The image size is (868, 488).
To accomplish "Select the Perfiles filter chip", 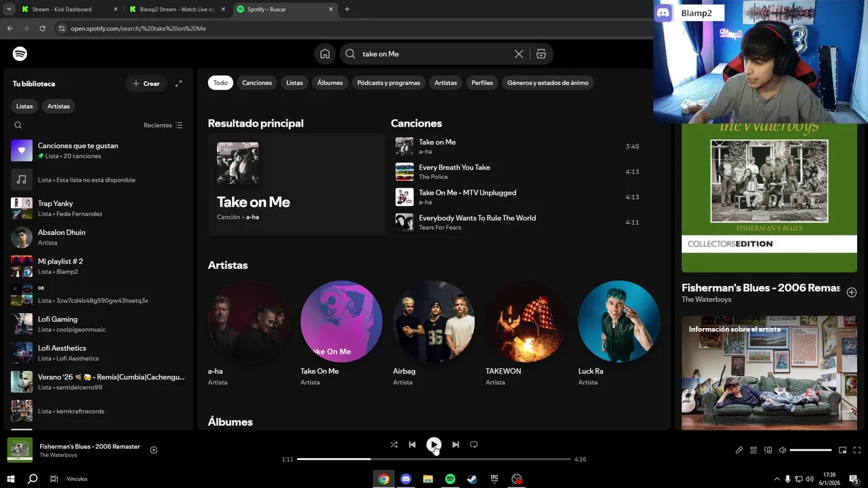I will 482,83.
